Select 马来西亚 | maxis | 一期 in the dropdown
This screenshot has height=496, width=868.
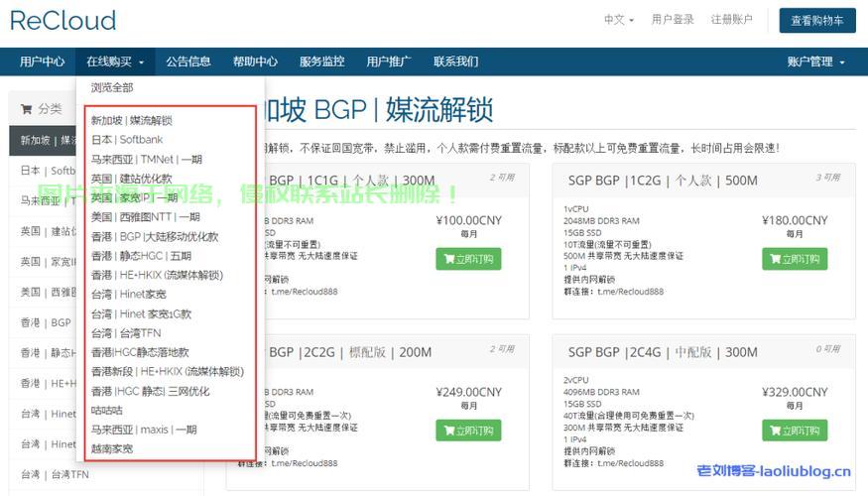(x=144, y=430)
